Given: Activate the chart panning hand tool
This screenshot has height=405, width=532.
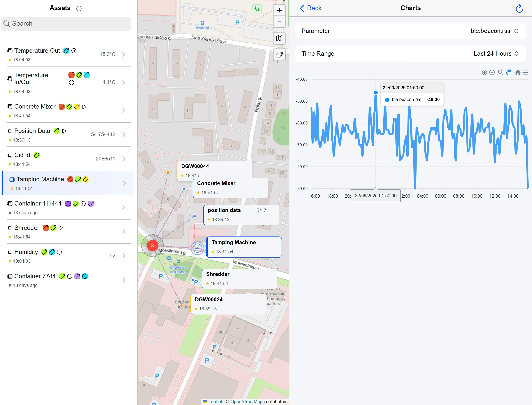Looking at the screenshot, I should (509, 72).
